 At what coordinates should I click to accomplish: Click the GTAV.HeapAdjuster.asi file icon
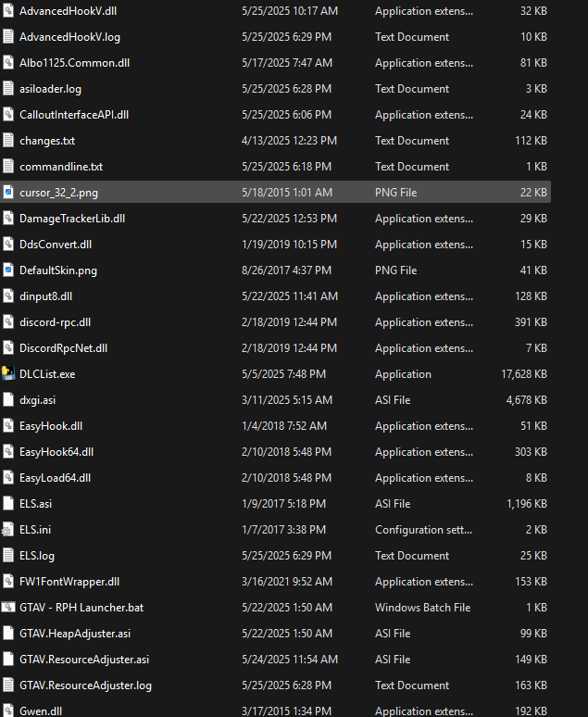point(8,634)
